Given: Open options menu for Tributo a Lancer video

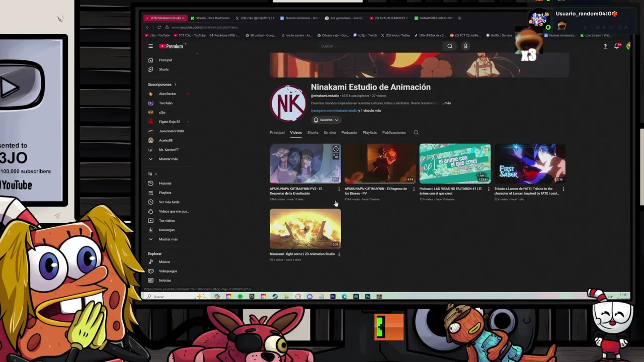Looking at the screenshot, I should 563,190.
